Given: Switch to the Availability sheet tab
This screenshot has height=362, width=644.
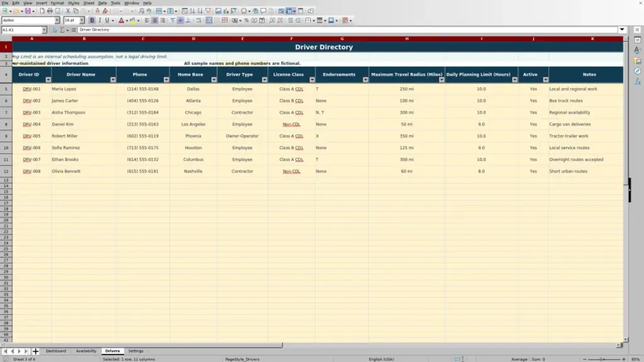Looking at the screenshot, I should point(86,351).
